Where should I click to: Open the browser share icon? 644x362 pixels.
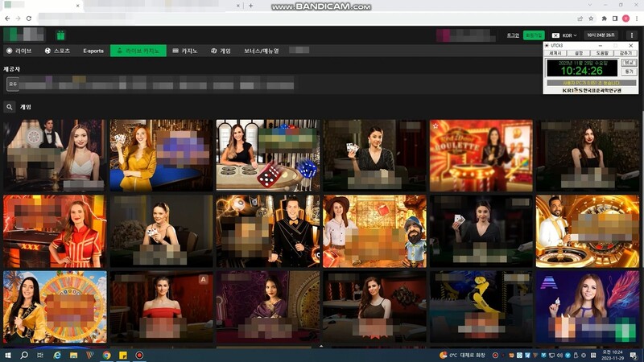click(580, 18)
